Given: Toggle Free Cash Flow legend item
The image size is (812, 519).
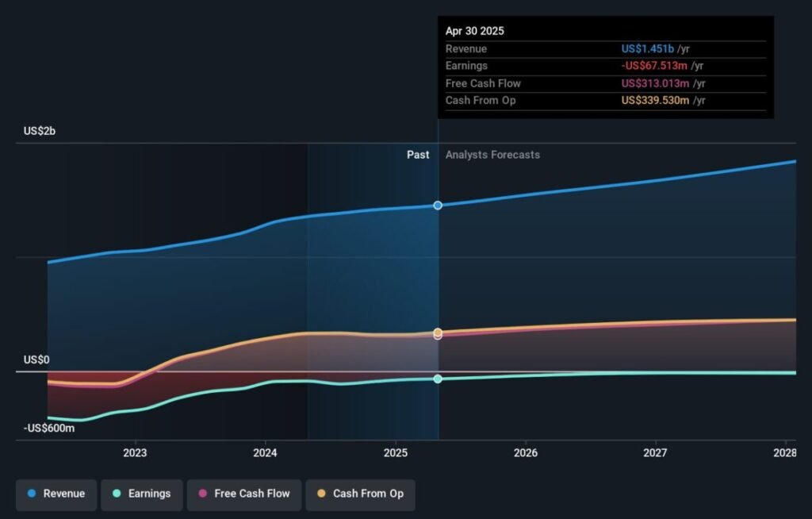Looking at the screenshot, I should click(243, 494).
